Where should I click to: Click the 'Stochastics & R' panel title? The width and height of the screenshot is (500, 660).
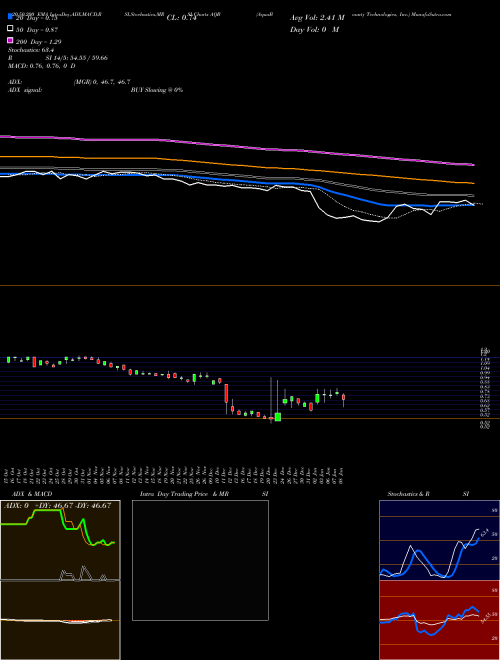pyautogui.click(x=408, y=494)
